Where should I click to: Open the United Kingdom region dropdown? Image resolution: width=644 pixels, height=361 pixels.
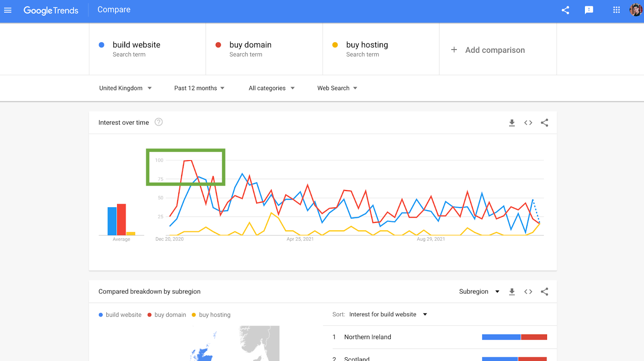click(x=125, y=88)
